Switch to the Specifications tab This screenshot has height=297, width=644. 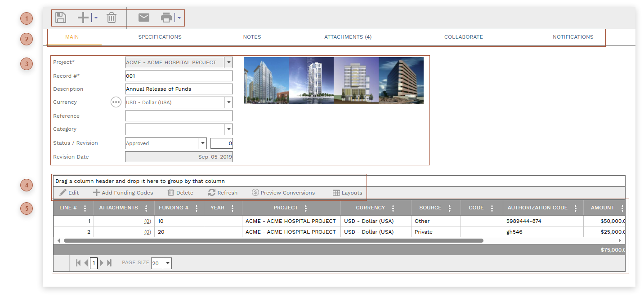(x=160, y=37)
